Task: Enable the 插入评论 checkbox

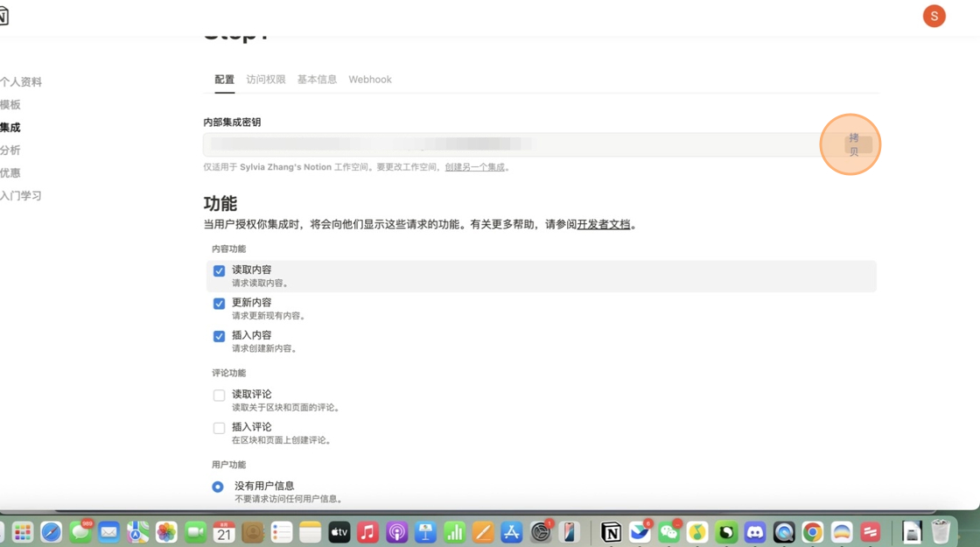Action: click(x=219, y=428)
